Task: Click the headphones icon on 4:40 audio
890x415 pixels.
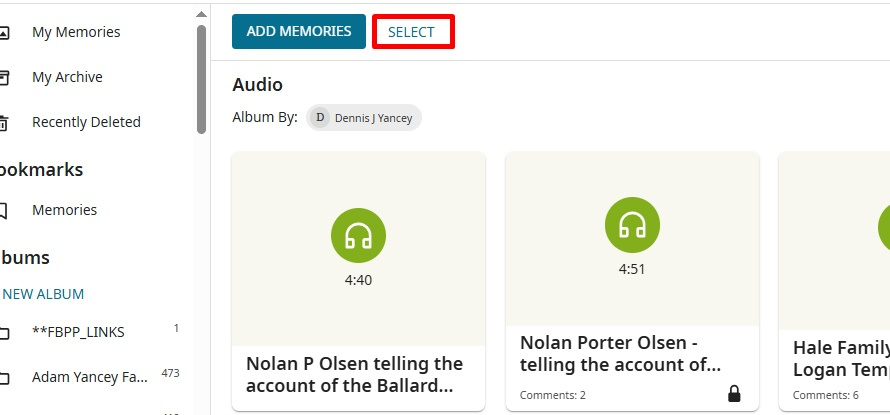Action: point(358,236)
